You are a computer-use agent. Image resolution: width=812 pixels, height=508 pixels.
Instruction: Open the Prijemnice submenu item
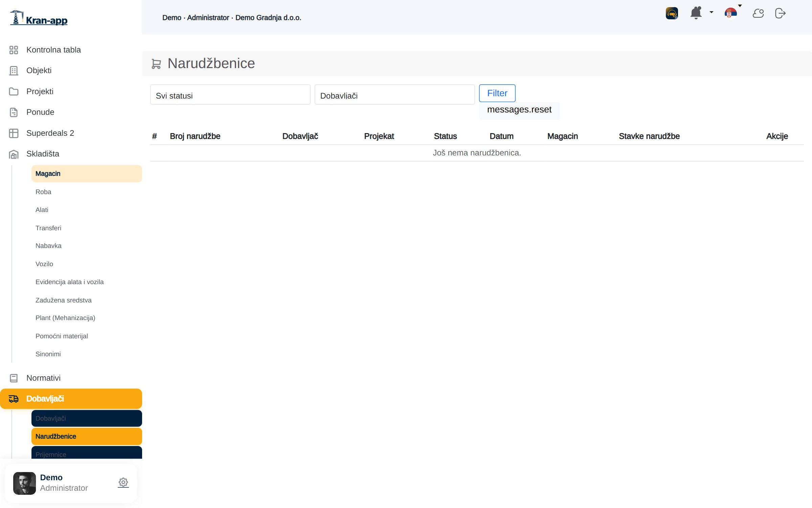[x=87, y=453]
